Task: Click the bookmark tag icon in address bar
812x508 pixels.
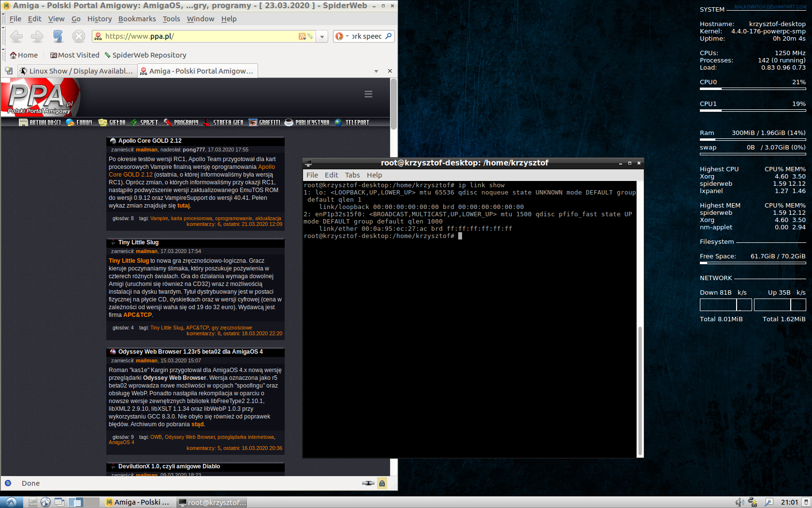Action: click(x=310, y=36)
